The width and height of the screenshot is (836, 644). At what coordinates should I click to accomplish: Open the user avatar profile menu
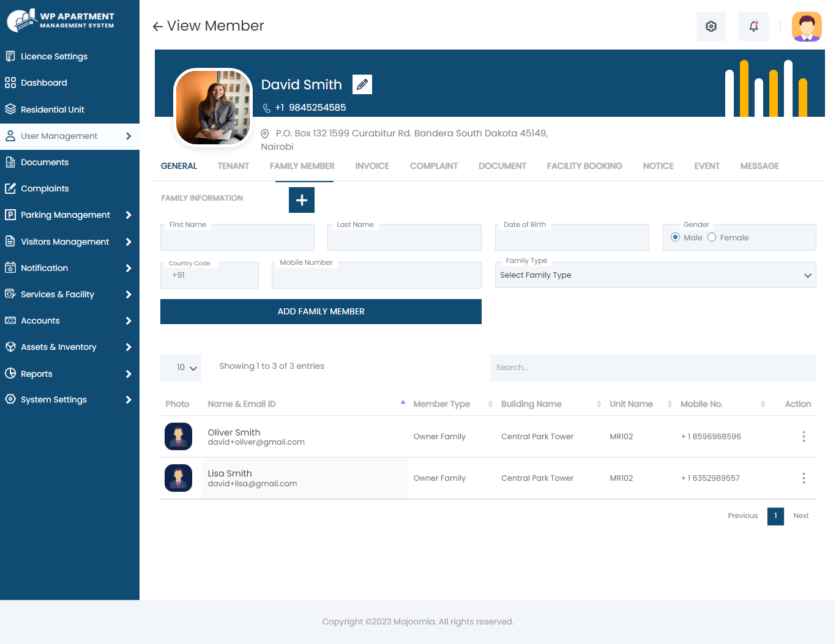click(807, 26)
